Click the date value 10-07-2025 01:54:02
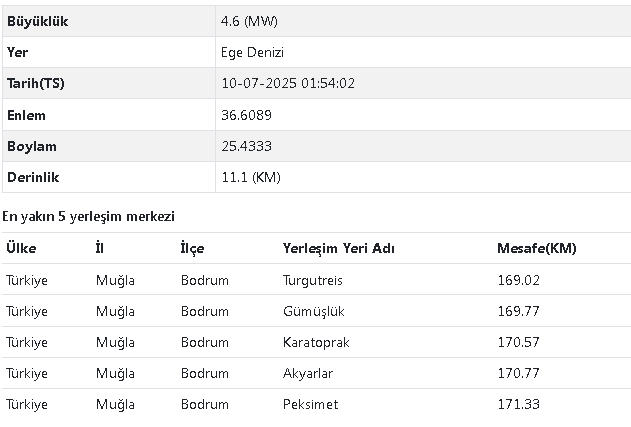The image size is (631, 427). tap(288, 83)
